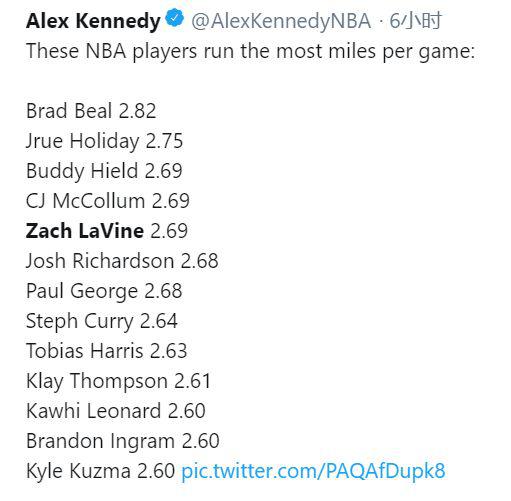Click the Brandon Ingram 2.60 line
The image size is (511, 501).
click(x=123, y=441)
